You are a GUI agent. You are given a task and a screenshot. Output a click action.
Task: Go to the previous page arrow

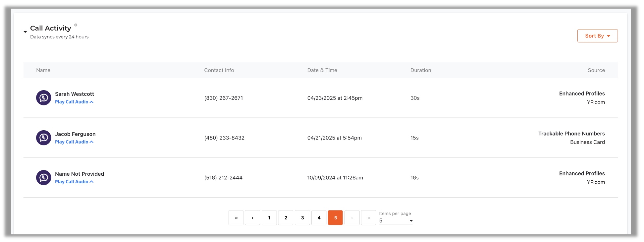coord(252,218)
